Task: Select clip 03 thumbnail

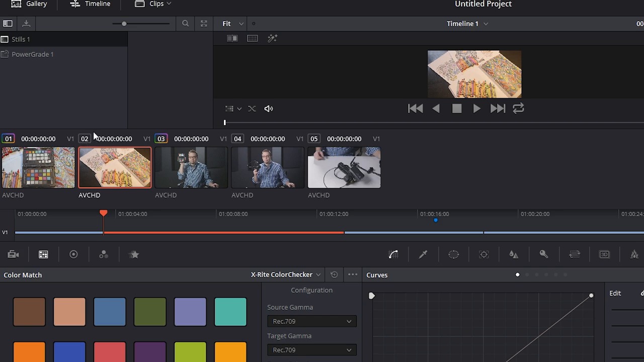Action: coord(191,167)
